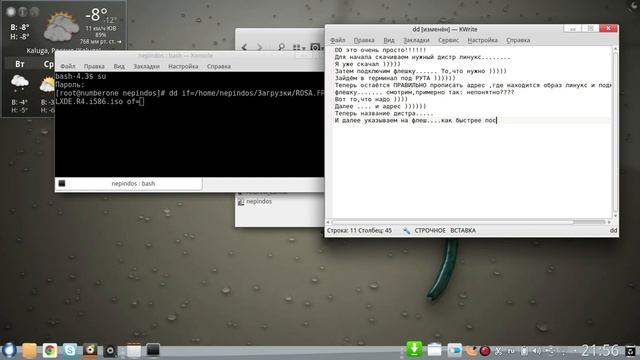Viewport: 640px width, 360px height.
Task: Open the Вид menu in Konsole
Action: [x=119, y=66]
